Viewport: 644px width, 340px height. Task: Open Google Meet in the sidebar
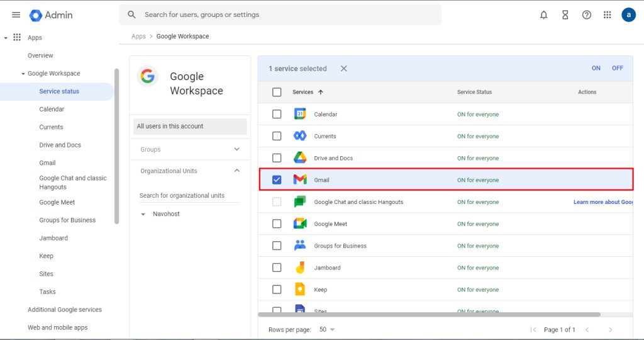57,202
